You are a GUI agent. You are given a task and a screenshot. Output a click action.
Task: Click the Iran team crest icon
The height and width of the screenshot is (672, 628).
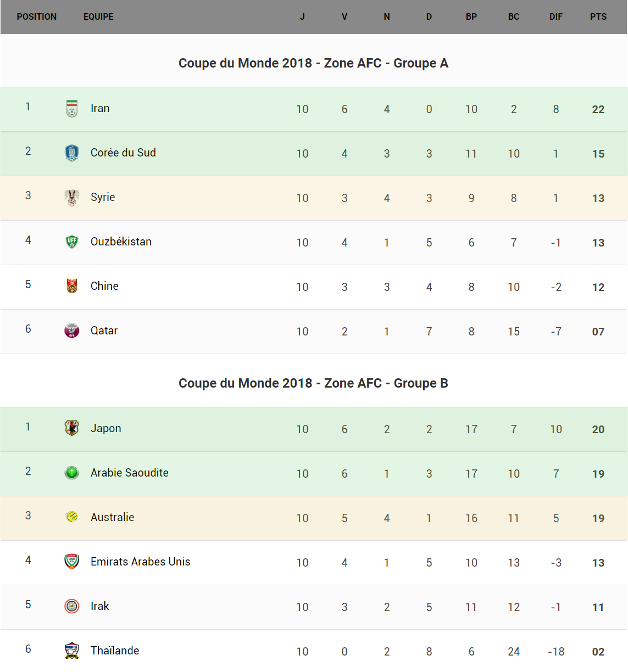(72, 109)
